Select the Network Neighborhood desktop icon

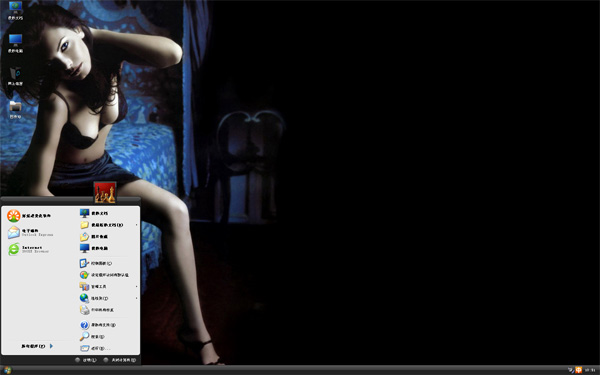tap(15, 77)
